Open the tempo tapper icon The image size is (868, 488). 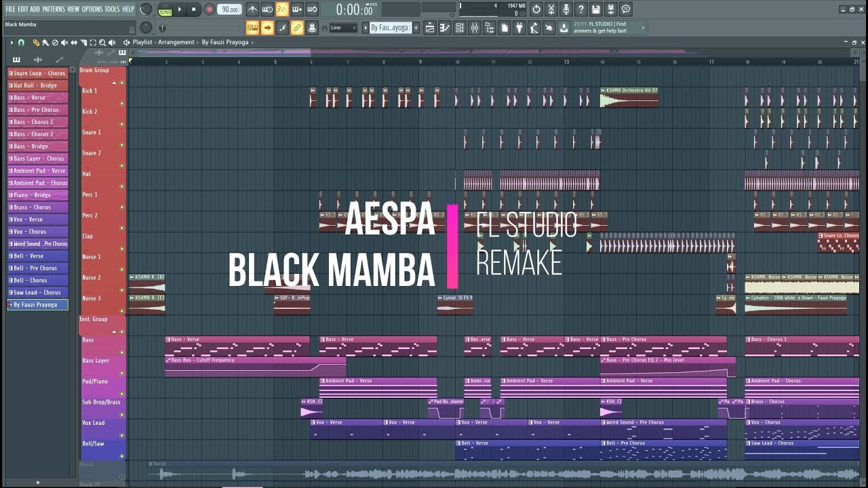[534, 28]
